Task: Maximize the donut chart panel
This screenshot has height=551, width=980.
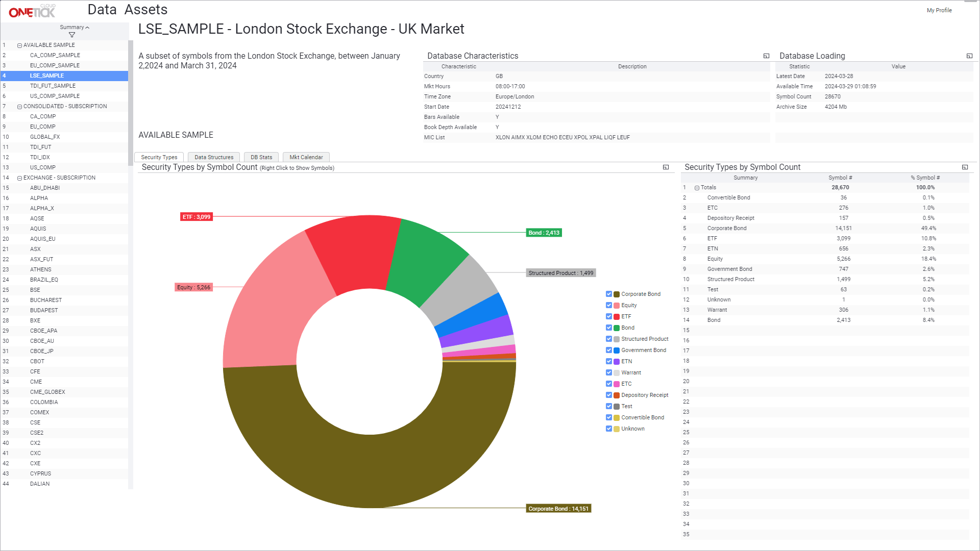Action: point(666,167)
